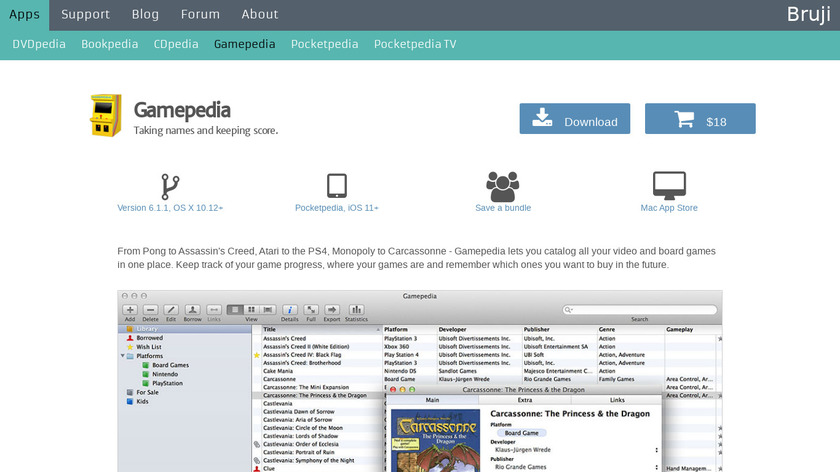Select the Cake Mania row
Screen dimensions: 840x472
(486, 371)
